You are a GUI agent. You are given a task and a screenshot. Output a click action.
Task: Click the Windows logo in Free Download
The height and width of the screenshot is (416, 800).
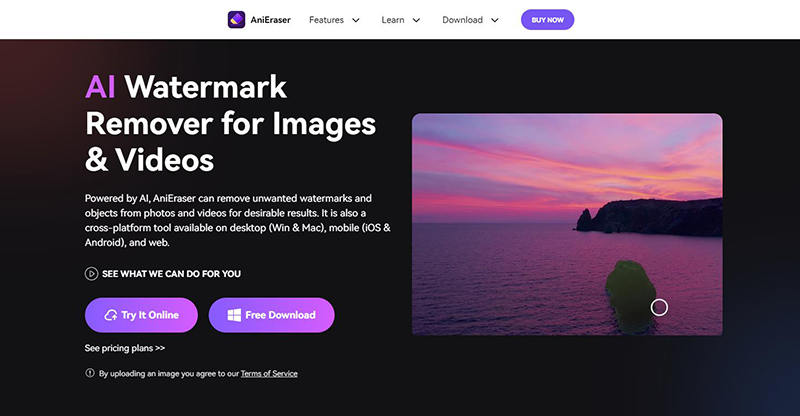233,315
